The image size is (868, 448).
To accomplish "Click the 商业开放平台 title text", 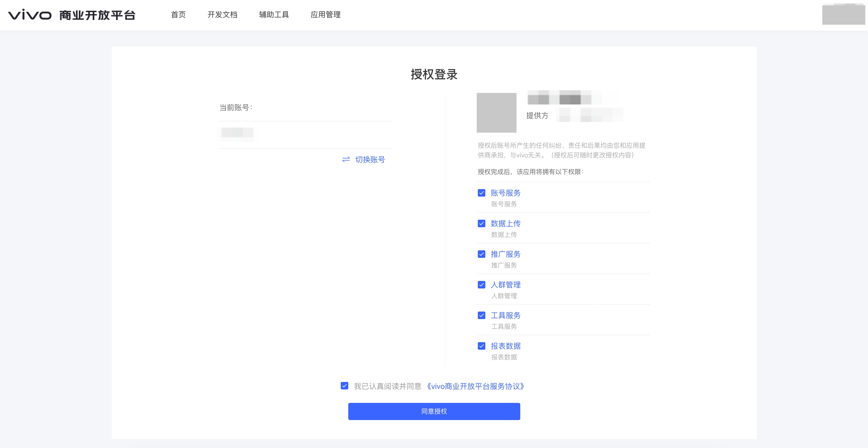I will [97, 15].
